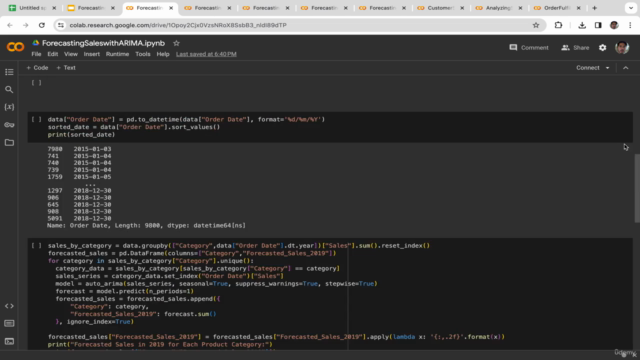640x360 pixels.
Task: Connect to a runtime
Action: 588,68
